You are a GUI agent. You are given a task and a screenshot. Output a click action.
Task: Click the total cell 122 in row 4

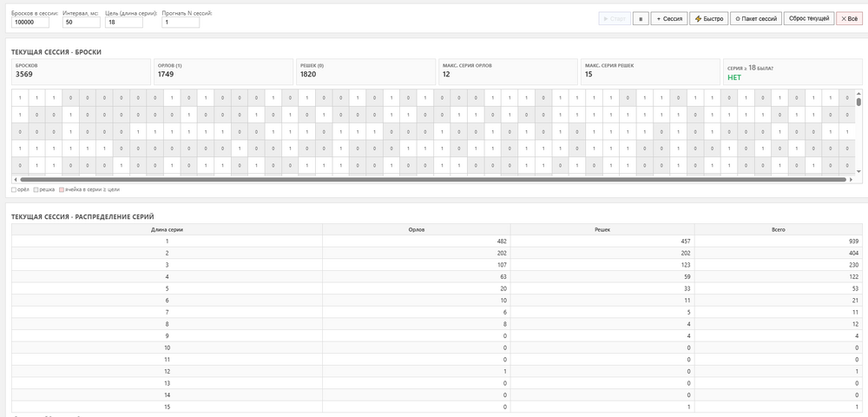coord(779,277)
